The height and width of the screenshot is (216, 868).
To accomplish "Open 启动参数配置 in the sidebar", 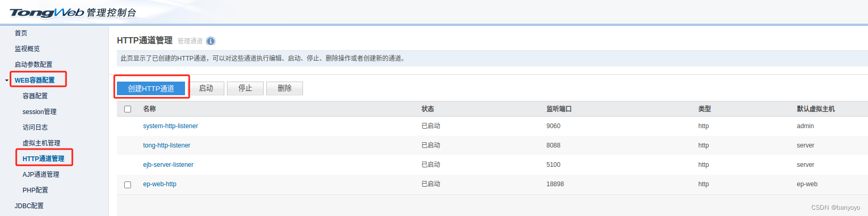I will [34, 64].
